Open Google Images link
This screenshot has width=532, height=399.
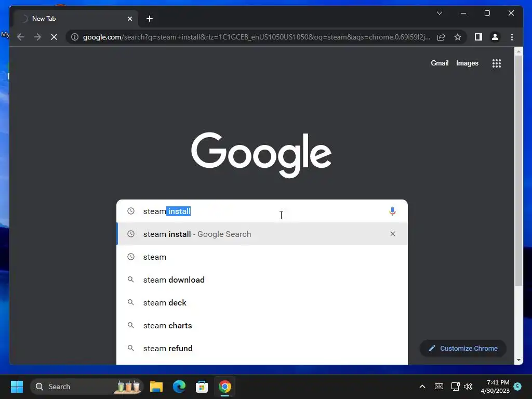(x=467, y=63)
